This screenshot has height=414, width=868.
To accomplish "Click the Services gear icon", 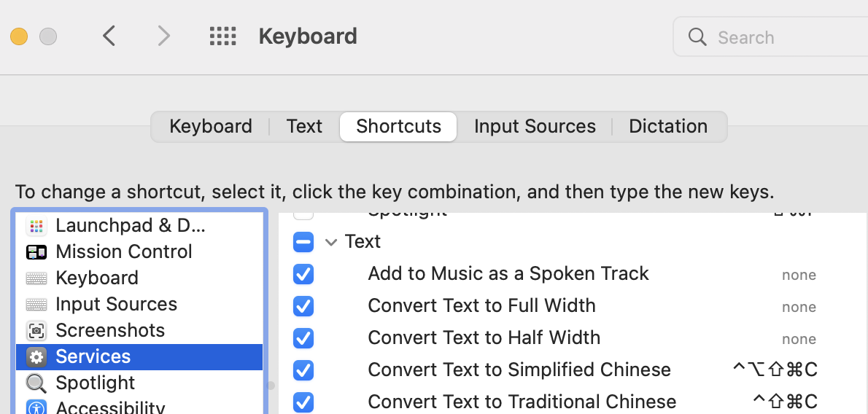I will tap(36, 357).
